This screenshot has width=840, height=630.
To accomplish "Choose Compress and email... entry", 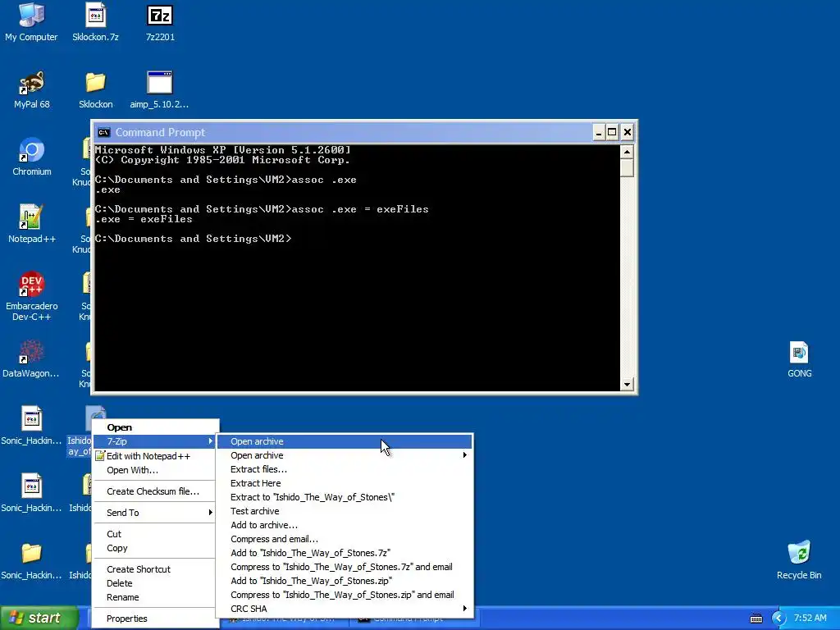I will [345, 539].
